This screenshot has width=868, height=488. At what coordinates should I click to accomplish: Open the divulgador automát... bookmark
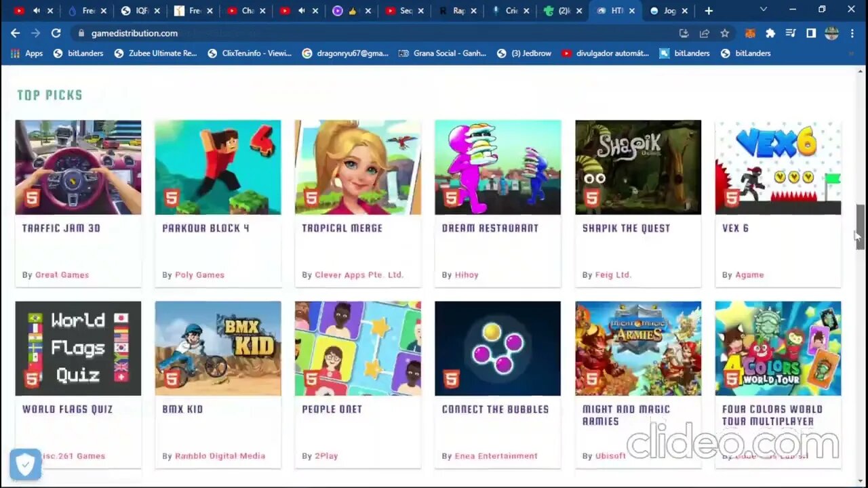(606, 54)
